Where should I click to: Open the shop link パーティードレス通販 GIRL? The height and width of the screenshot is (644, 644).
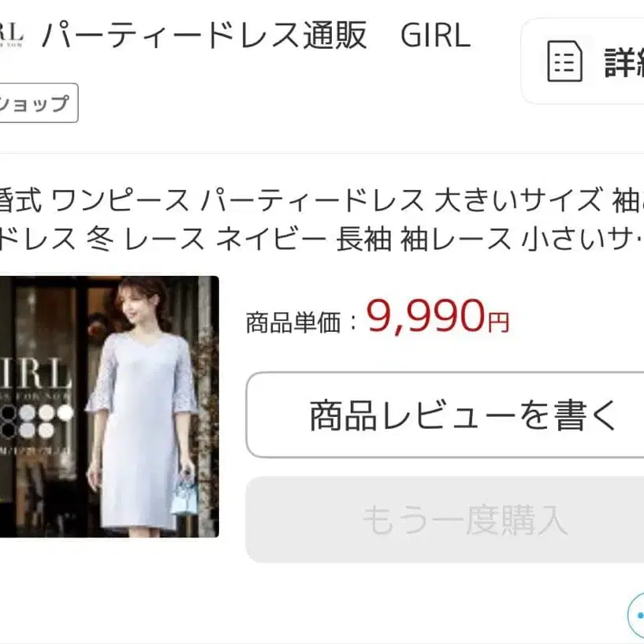click(x=256, y=35)
